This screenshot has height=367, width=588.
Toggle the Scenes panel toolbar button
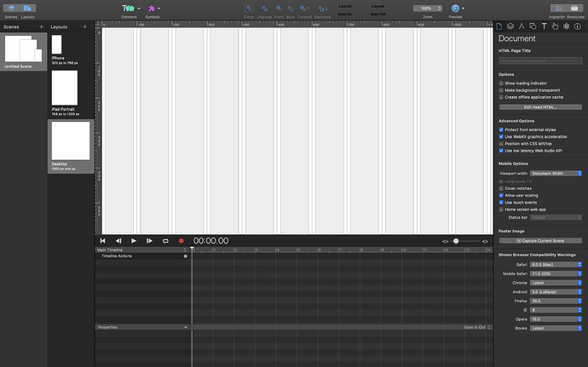click(x=11, y=9)
